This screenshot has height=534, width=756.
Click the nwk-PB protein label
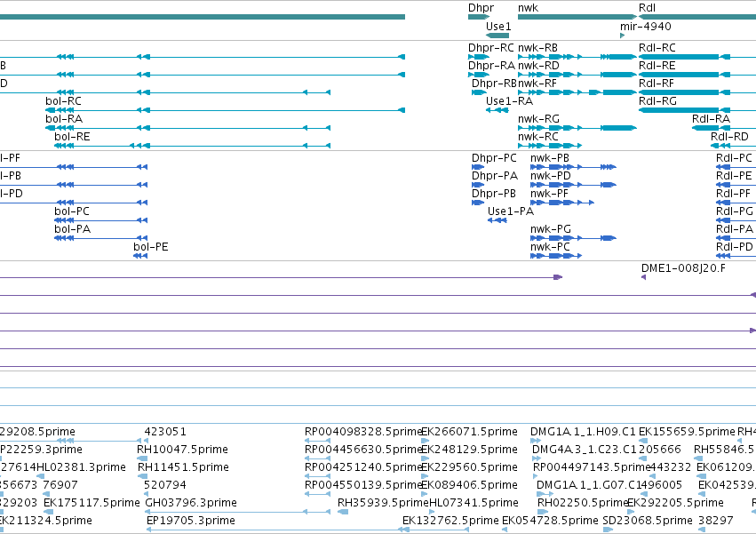click(550, 158)
